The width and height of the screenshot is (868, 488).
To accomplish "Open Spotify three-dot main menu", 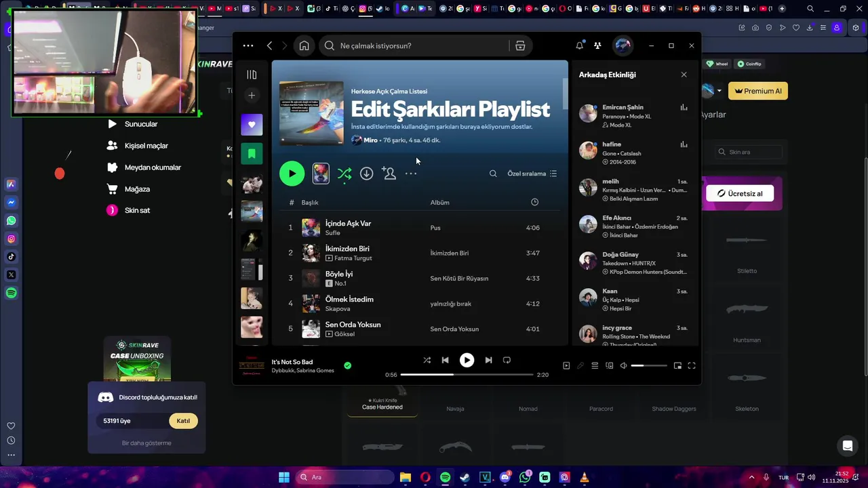I will click(248, 45).
